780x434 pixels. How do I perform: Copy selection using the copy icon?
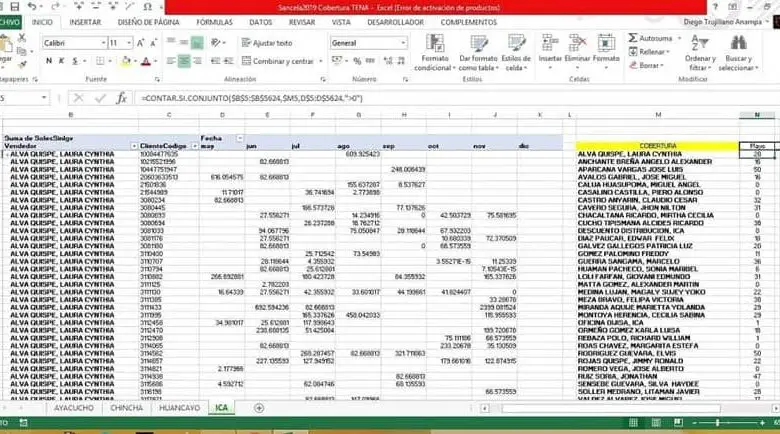(x=21, y=51)
